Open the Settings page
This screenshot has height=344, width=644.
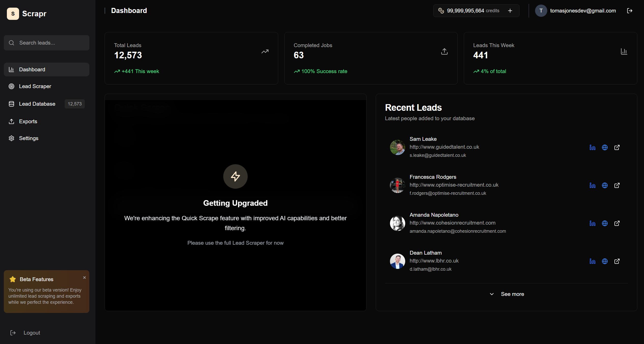point(29,138)
